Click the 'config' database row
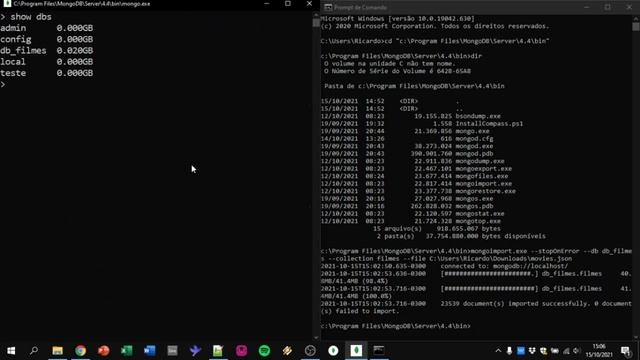640x360 pixels. point(47,39)
